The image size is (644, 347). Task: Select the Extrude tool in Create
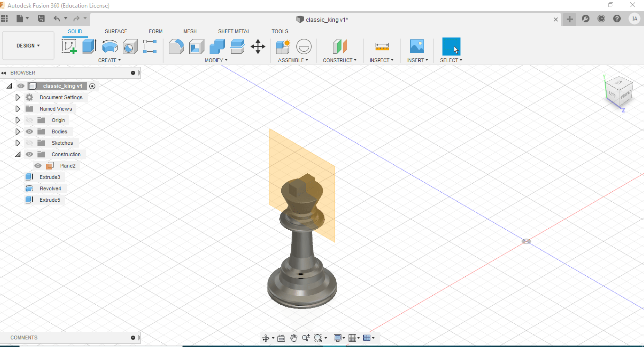click(x=89, y=47)
